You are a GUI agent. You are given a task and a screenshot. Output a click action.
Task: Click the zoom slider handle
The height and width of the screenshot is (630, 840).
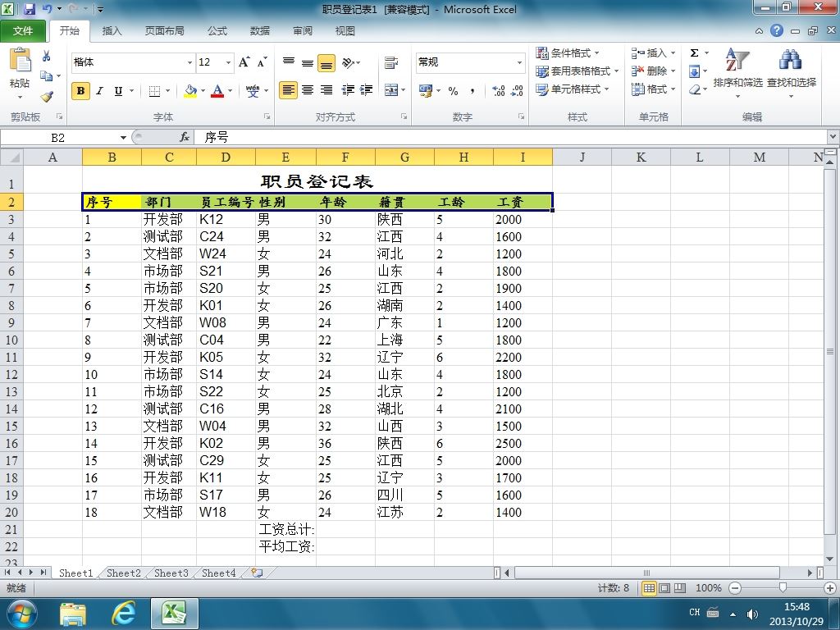[783, 587]
